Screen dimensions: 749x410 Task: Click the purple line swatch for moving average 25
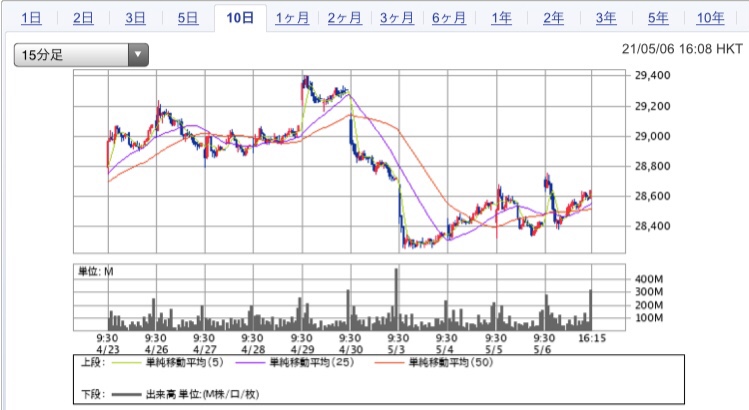250,363
